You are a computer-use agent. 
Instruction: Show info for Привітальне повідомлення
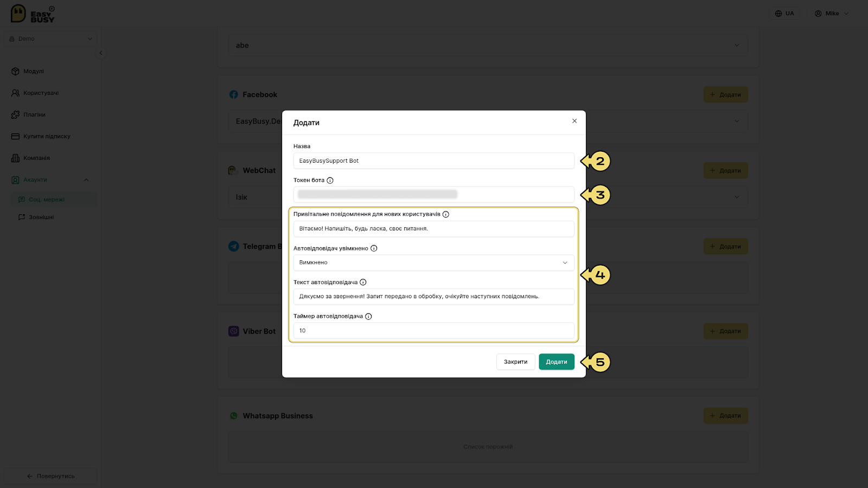446,214
